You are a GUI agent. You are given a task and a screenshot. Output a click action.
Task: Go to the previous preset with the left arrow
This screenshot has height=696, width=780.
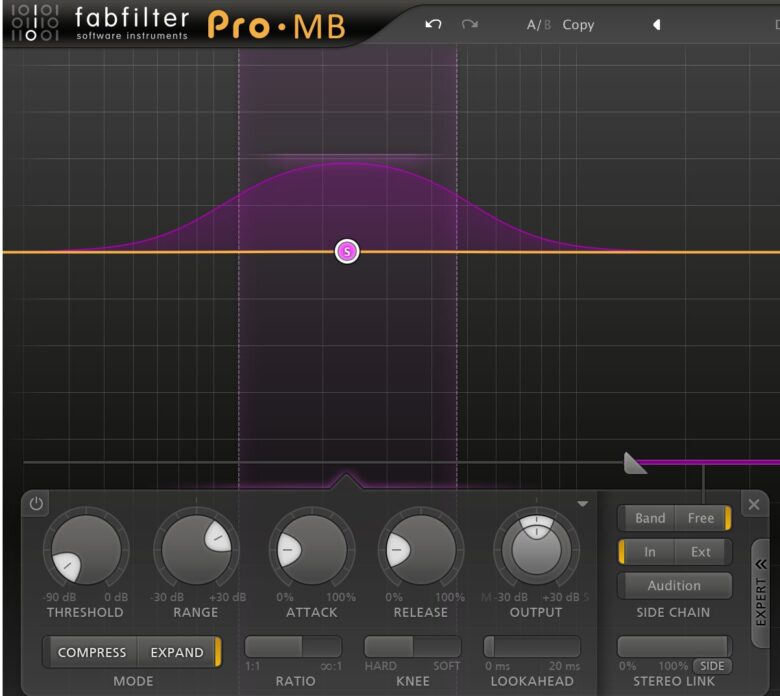[x=657, y=24]
